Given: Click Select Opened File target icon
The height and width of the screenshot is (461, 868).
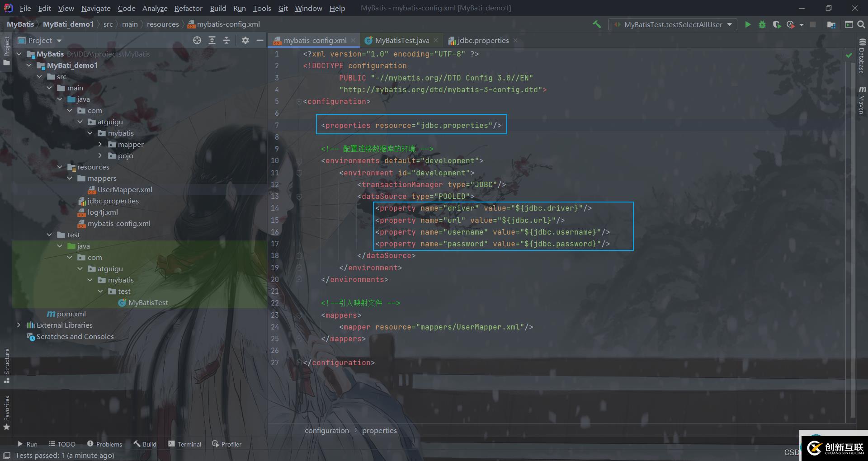Looking at the screenshot, I should [197, 40].
